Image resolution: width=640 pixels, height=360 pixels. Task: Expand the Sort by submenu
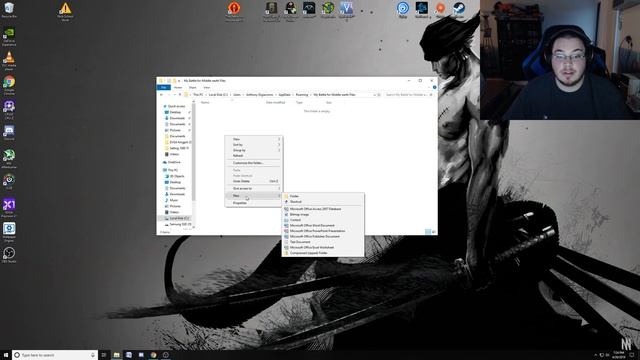coord(253,144)
